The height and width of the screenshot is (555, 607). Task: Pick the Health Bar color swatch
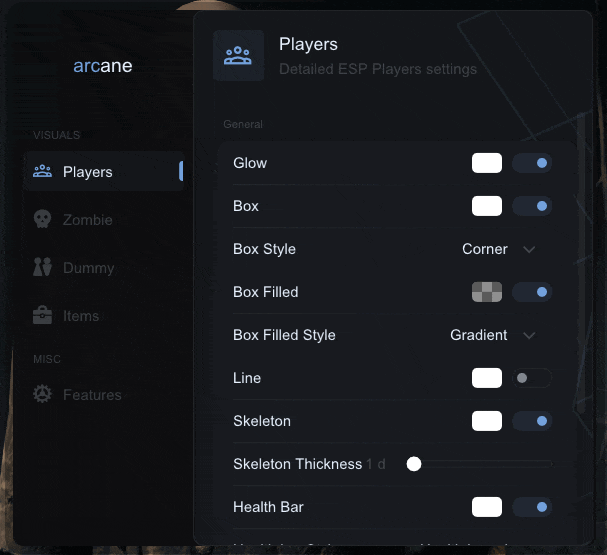tap(487, 507)
